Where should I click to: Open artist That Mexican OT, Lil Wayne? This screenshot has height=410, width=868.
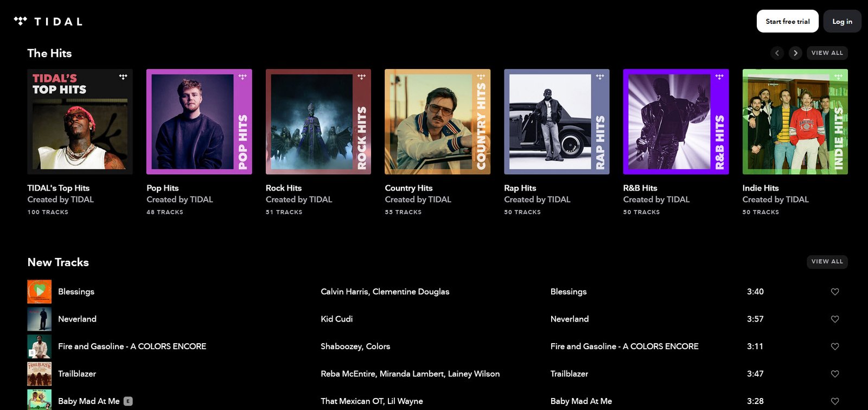point(372,401)
